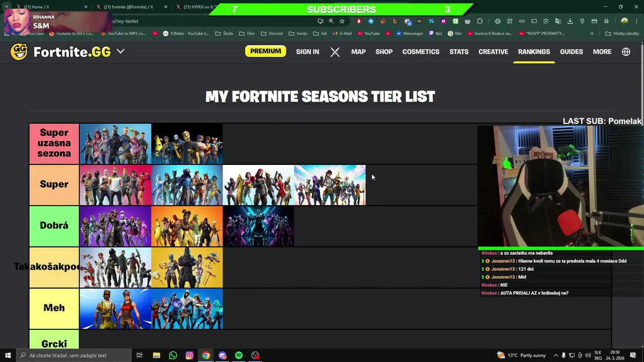Expand the MORE menu
644x362 pixels.
pyautogui.click(x=602, y=52)
